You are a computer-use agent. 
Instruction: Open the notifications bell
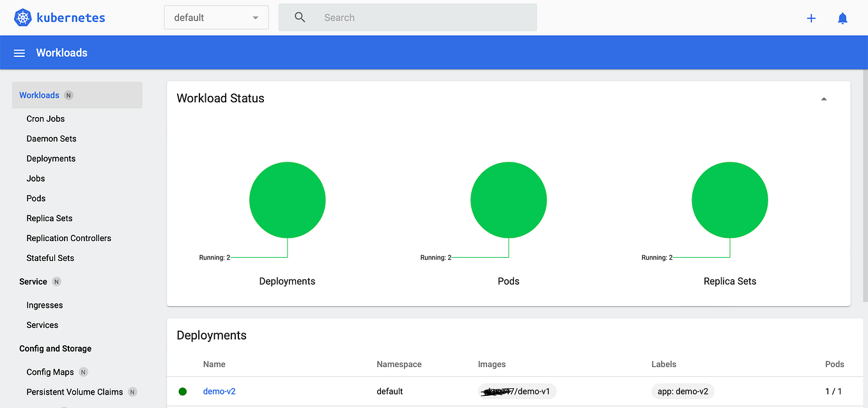point(842,18)
